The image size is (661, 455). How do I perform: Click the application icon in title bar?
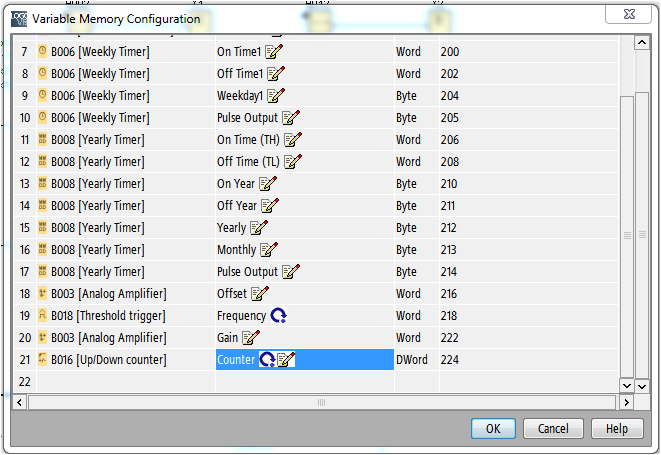(19, 19)
